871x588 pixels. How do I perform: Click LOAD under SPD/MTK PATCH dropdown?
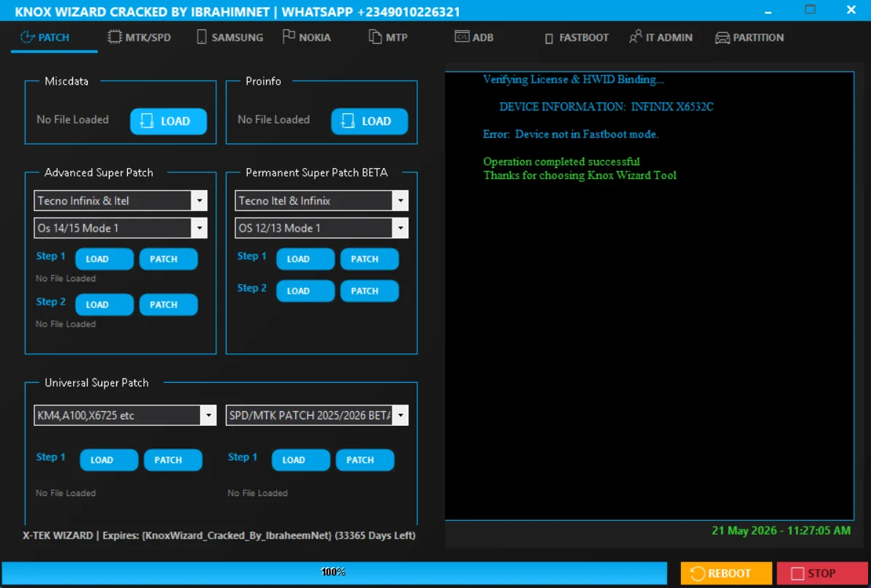300,459
